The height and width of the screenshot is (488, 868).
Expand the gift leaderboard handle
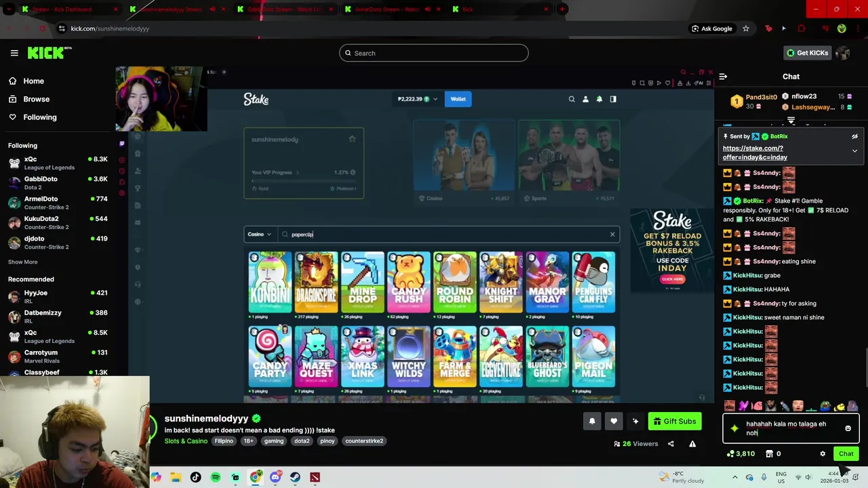(791, 120)
